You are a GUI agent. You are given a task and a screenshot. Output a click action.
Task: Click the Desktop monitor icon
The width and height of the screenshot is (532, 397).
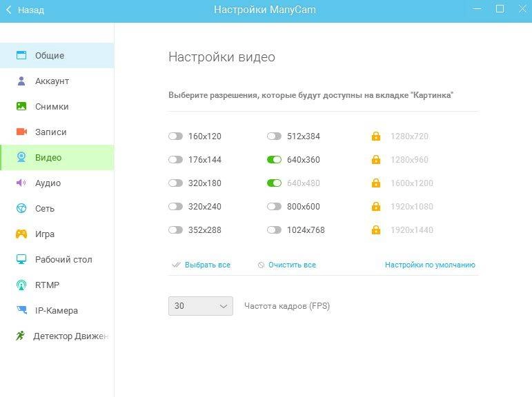pos(21,259)
